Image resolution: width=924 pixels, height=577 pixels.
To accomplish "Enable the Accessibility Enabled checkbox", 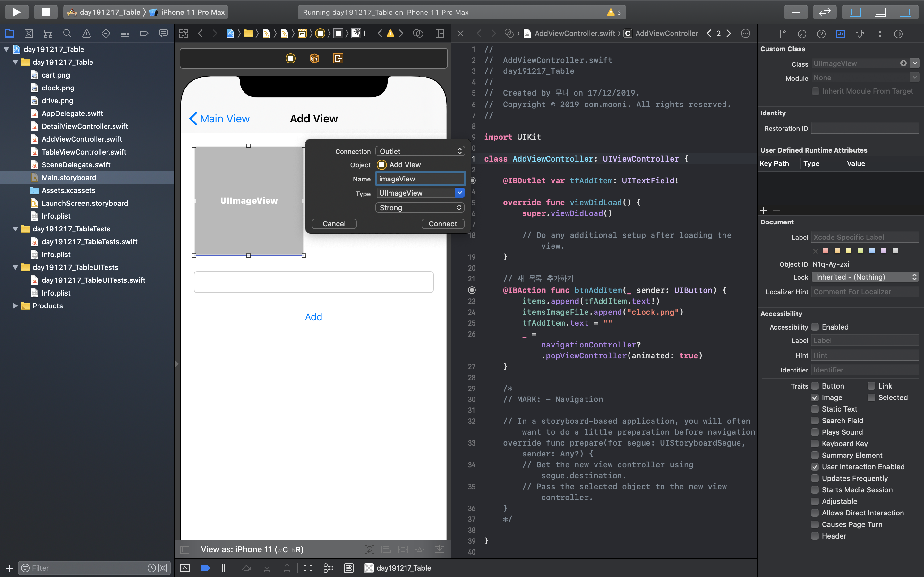I will pyautogui.click(x=815, y=327).
